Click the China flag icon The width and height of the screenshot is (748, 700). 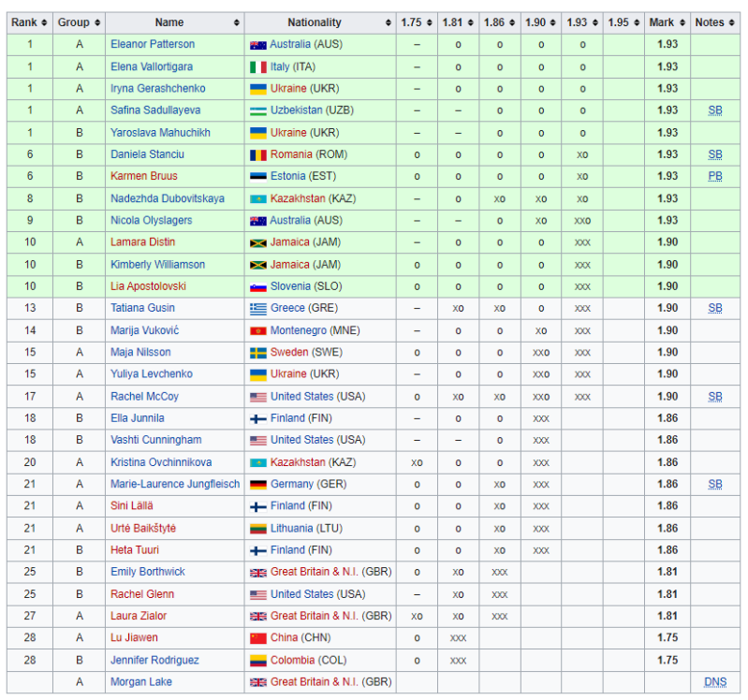(258, 638)
